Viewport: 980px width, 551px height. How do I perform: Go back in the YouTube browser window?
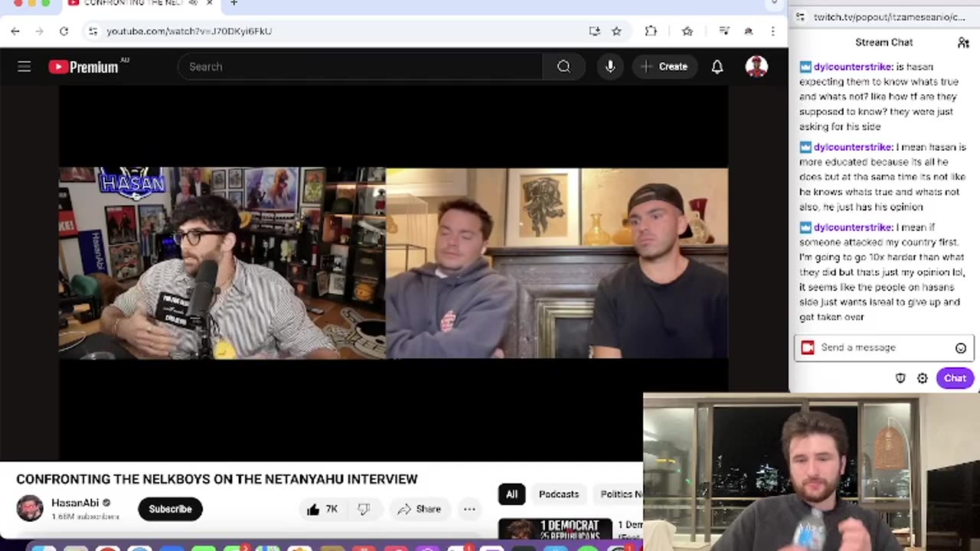pyautogui.click(x=15, y=31)
